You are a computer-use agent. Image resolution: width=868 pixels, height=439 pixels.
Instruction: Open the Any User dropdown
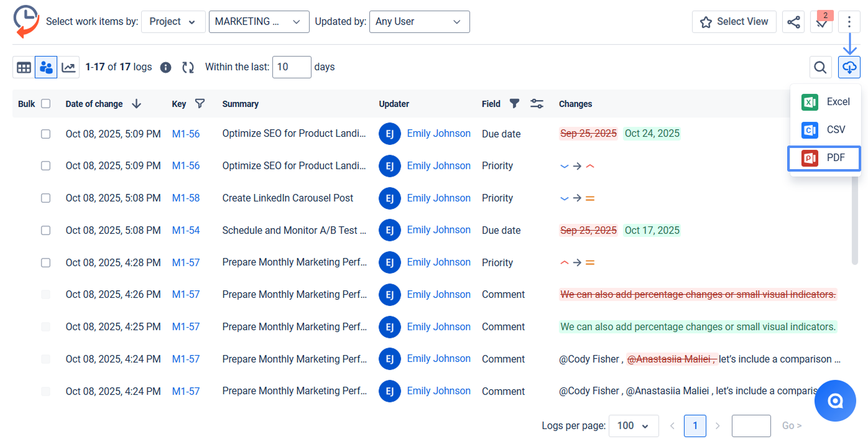pyautogui.click(x=419, y=21)
